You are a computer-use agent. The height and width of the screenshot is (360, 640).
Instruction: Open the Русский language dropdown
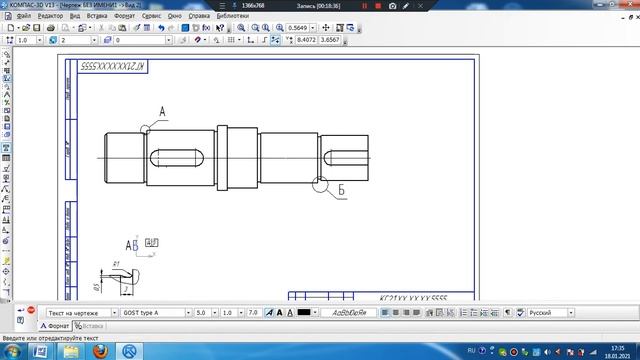pyautogui.click(x=571, y=313)
